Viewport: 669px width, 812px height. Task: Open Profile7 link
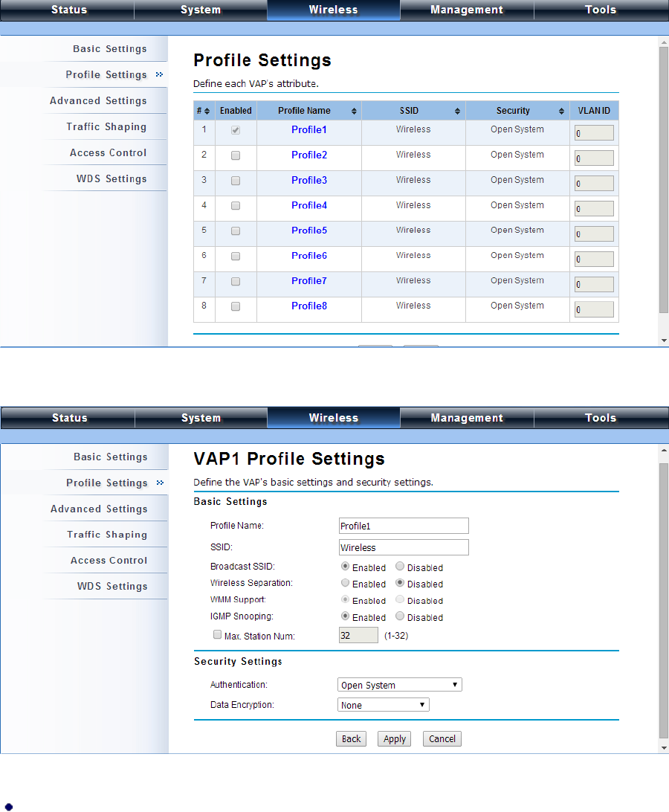(x=309, y=281)
